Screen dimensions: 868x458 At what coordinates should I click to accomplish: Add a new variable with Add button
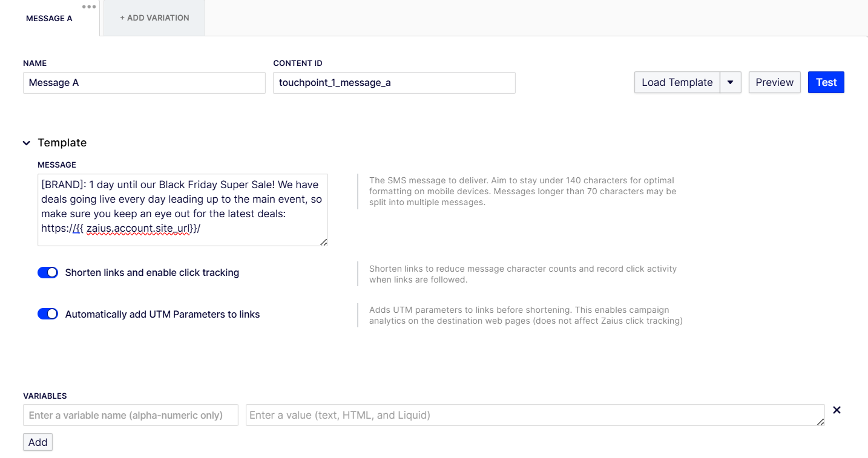38,442
